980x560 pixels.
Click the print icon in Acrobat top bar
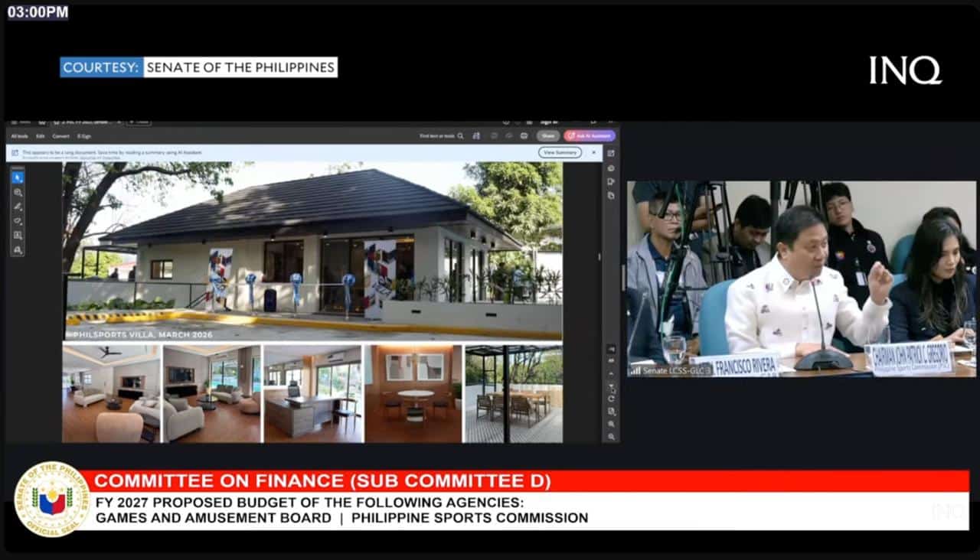point(524,135)
